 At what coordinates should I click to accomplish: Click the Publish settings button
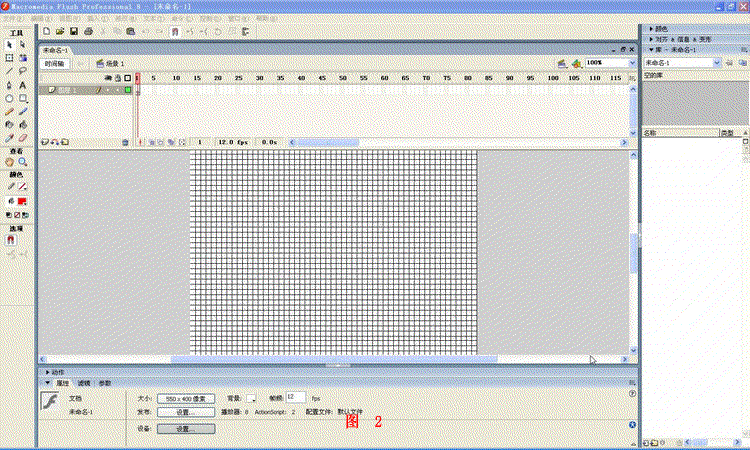(186, 412)
